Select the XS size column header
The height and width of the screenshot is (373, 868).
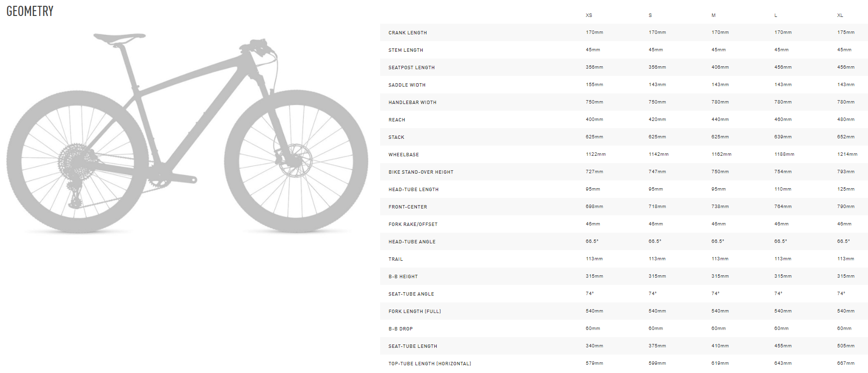point(588,15)
